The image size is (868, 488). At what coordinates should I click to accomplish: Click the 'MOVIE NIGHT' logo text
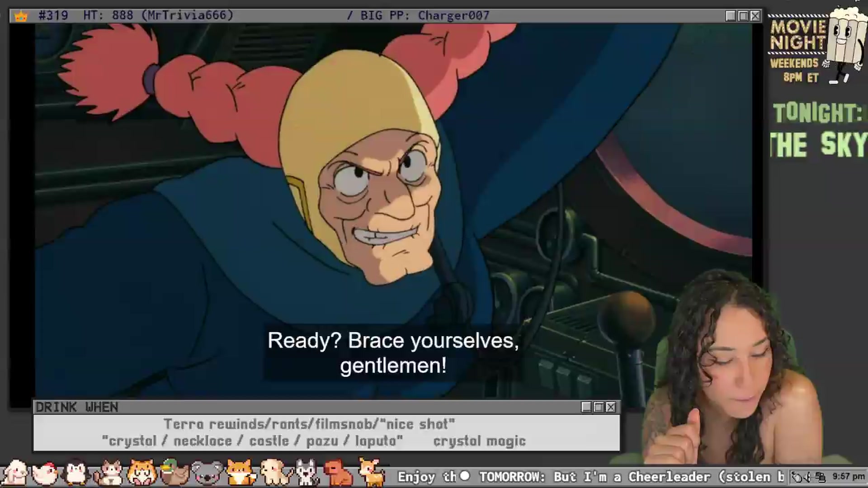point(798,35)
